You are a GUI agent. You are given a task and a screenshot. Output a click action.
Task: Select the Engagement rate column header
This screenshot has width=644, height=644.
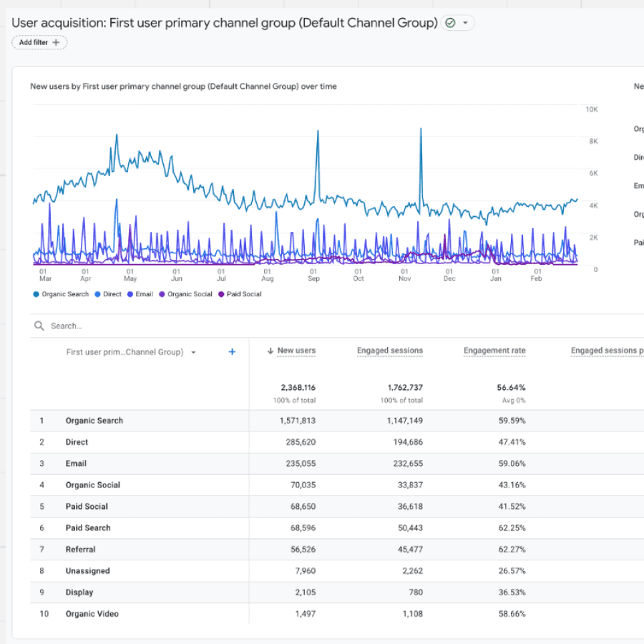click(x=494, y=351)
